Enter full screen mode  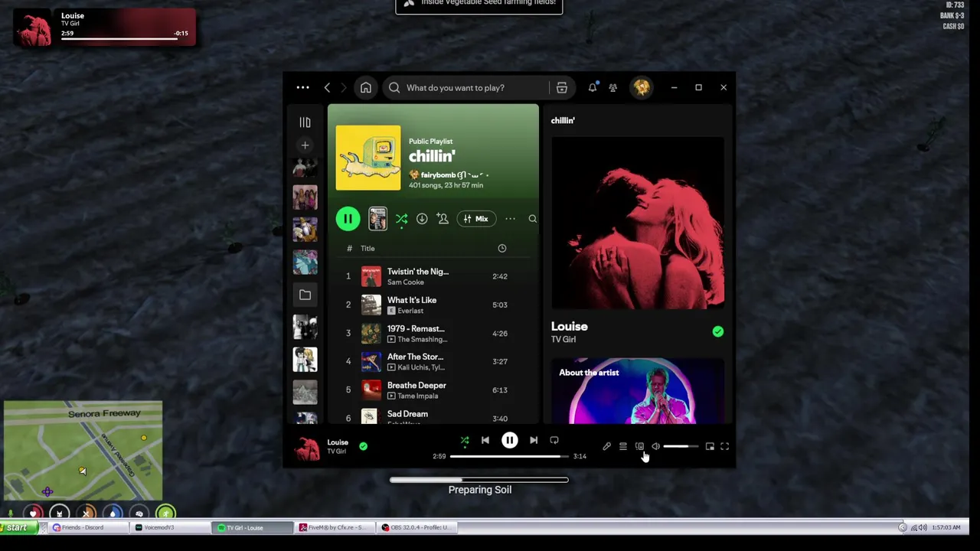(725, 446)
